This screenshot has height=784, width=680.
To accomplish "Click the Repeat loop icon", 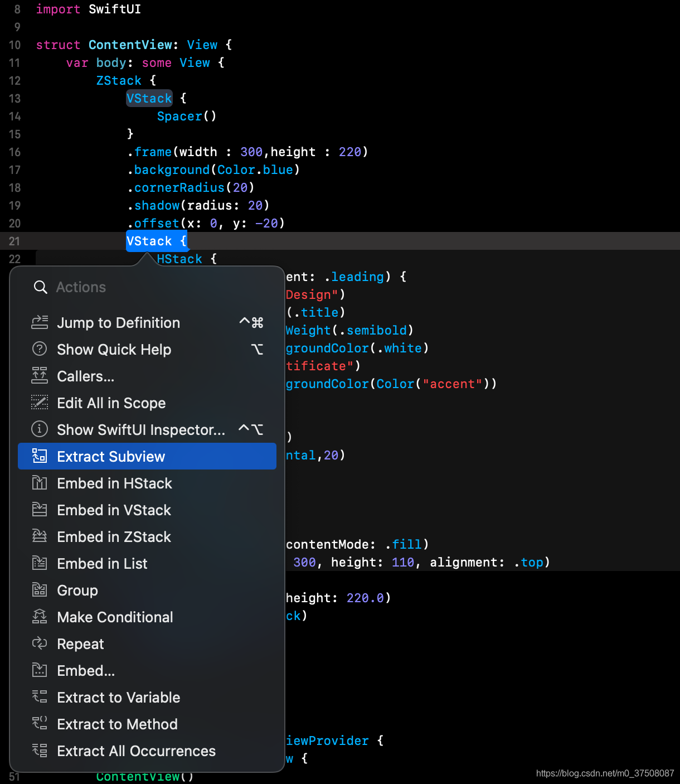I will (40, 643).
